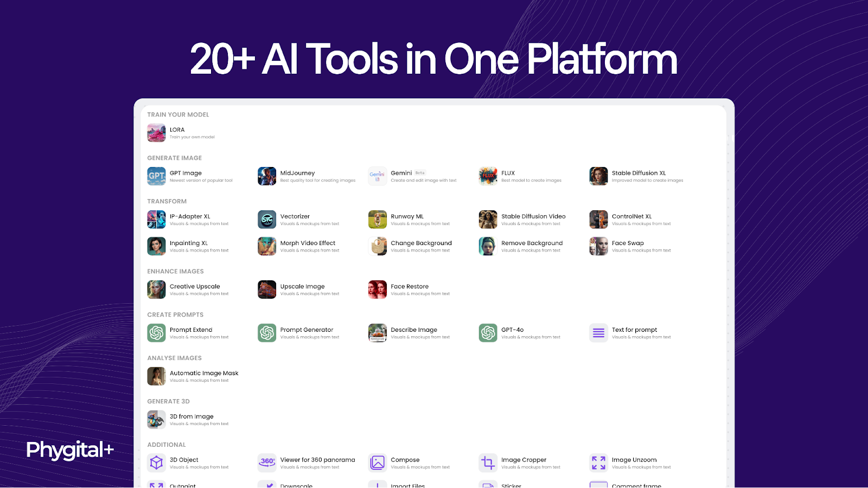Choose Remove Background tool
Viewport: 868px width, 488px height.
point(531,243)
